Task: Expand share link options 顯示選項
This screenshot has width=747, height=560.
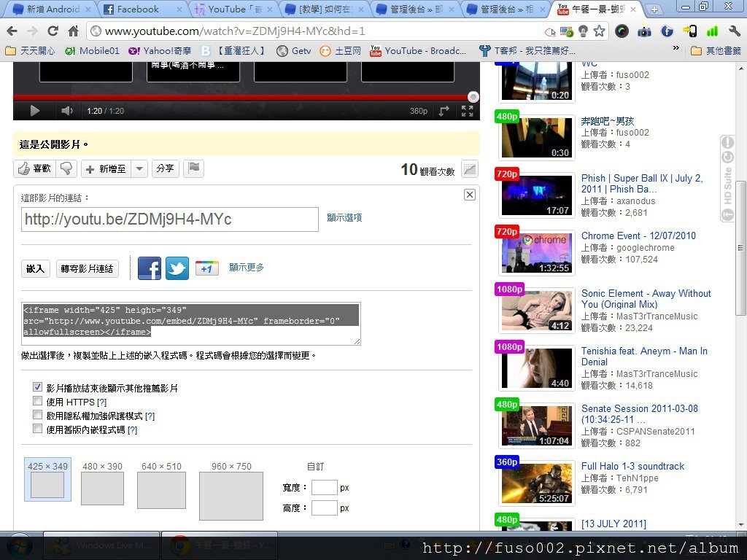Action: pyautogui.click(x=344, y=217)
